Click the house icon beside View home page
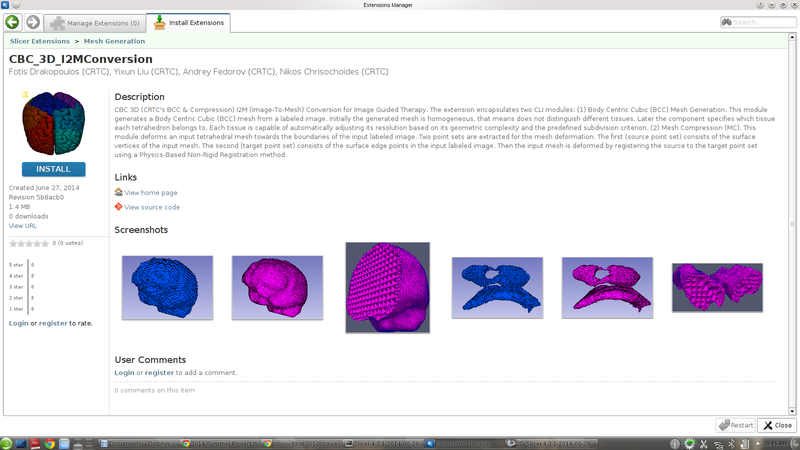The height and width of the screenshot is (450, 800). 119,193
